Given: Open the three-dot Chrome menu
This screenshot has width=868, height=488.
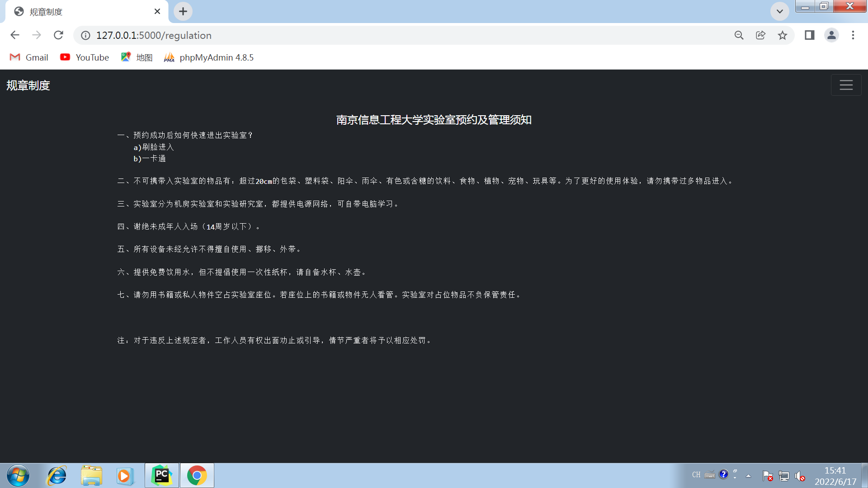Looking at the screenshot, I should (x=853, y=35).
